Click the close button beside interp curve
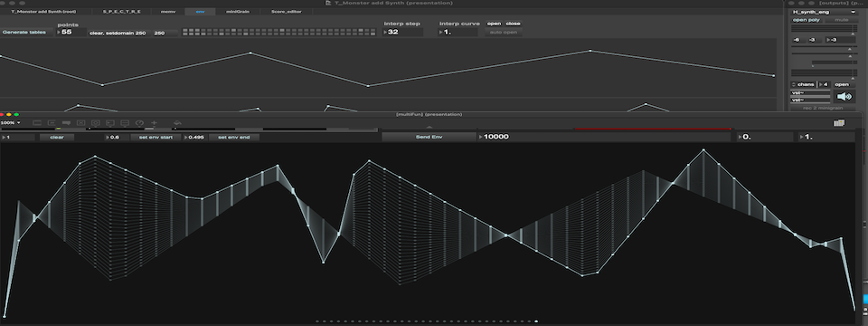This screenshot has height=326, width=868. coord(514,24)
